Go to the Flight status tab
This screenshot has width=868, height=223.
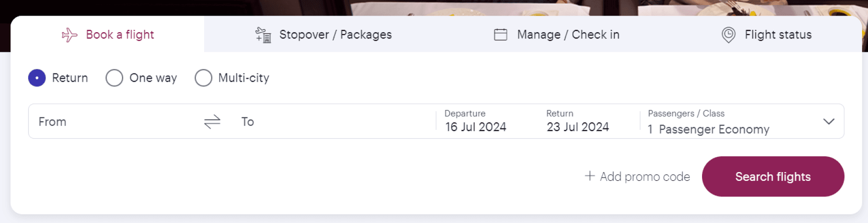[767, 34]
